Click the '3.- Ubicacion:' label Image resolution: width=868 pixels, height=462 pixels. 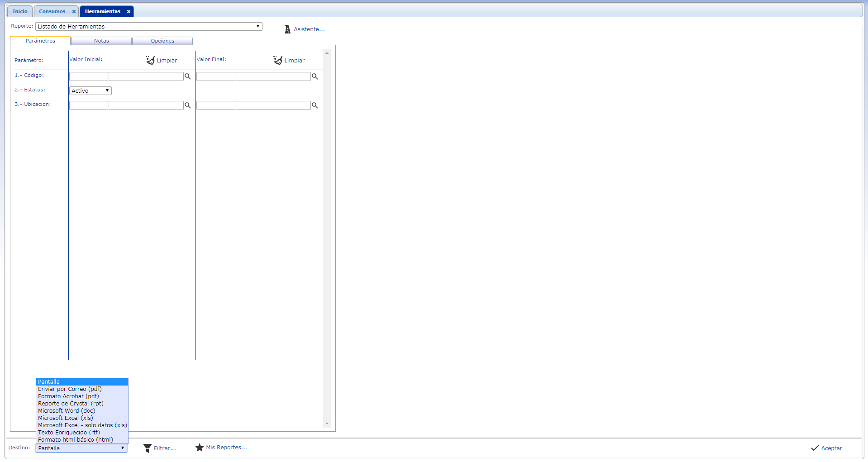33,104
